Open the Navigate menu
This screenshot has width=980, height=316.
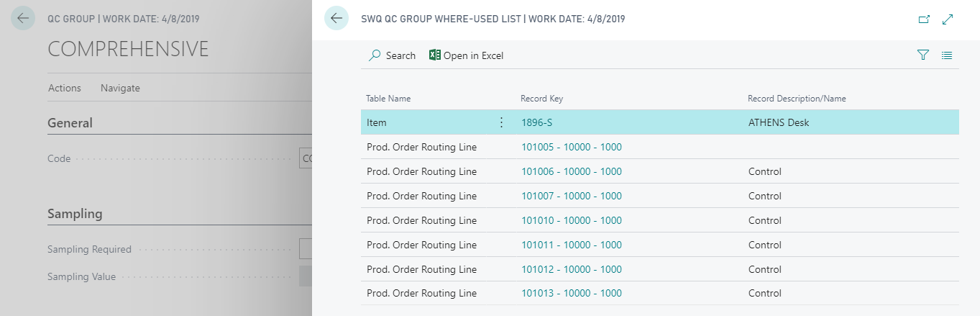tap(120, 88)
